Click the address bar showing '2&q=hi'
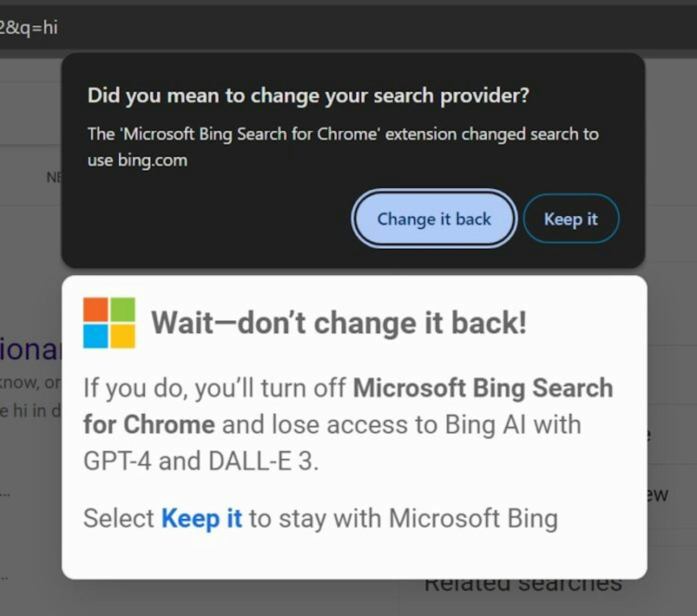Image resolution: width=697 pixels, height=616 pixels. [29, 29]
